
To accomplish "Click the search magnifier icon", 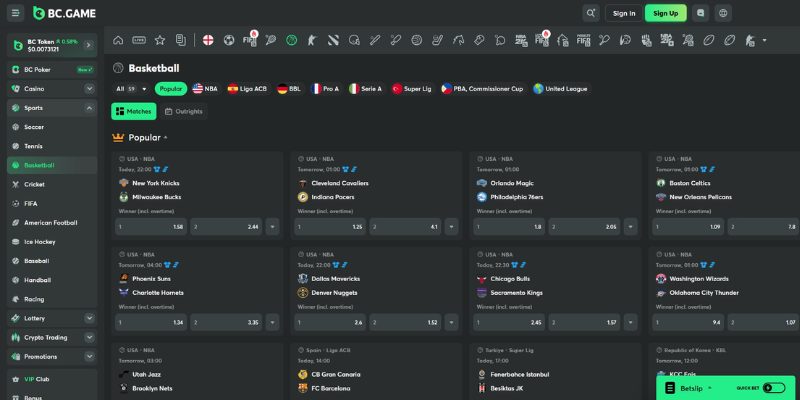I will pyautogui.click(x=591, y=13).
